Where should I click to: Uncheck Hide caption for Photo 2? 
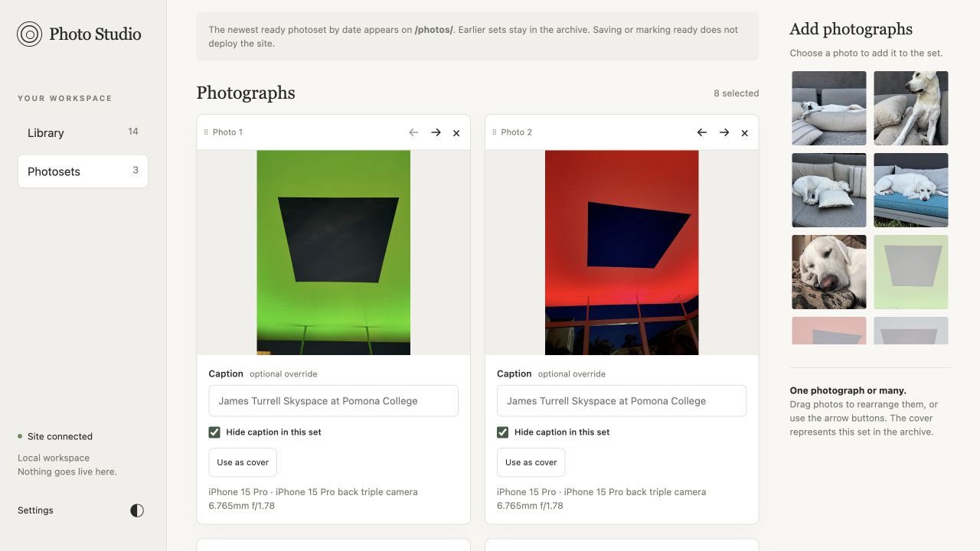pos(502,432)
